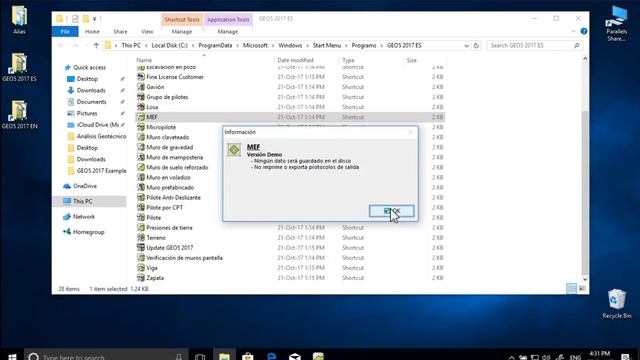Navigate to Programs breadcrumb

point(364,45)
